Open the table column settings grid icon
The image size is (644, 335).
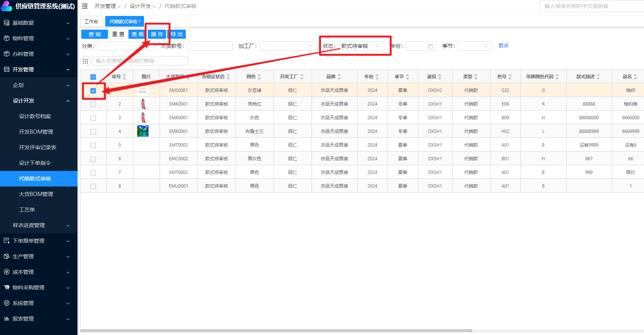click(x=85, y=61)
